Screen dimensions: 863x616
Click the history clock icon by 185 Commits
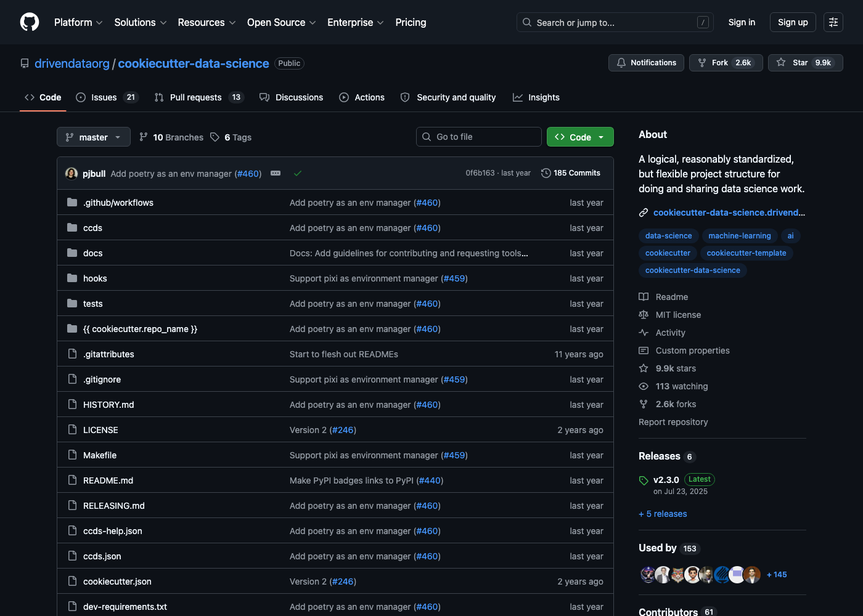coord(546,173)
